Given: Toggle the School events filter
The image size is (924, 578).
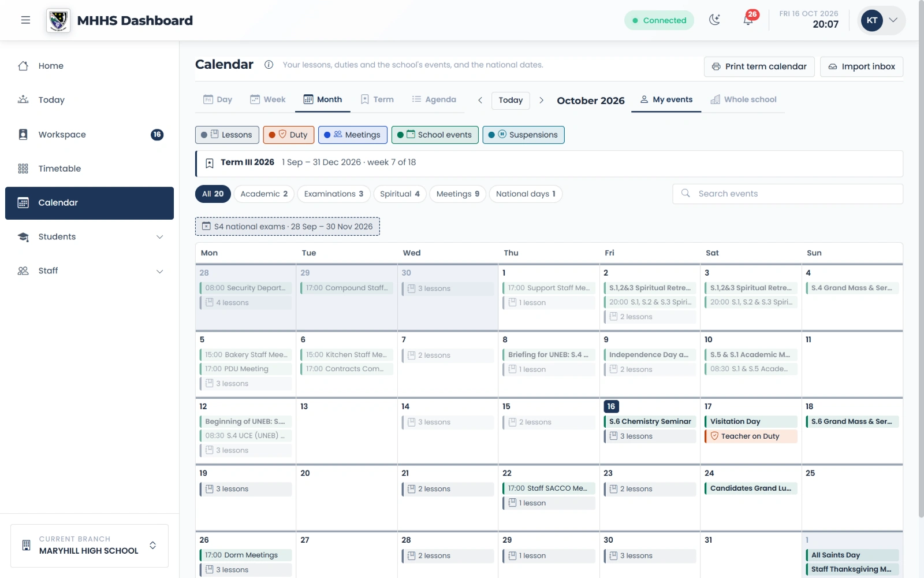Looking at the screenshot, I should tap(435, 135).
